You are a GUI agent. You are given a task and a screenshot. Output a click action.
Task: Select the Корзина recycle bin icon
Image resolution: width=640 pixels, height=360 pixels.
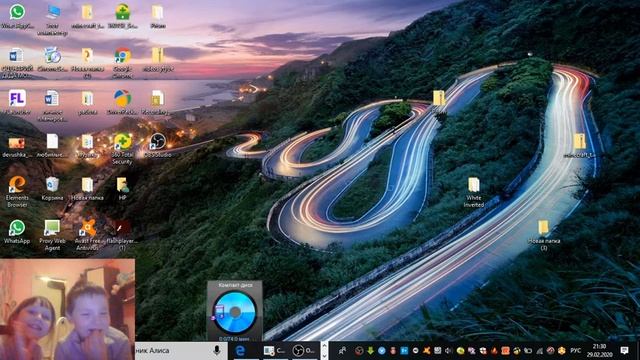(52, 188)
